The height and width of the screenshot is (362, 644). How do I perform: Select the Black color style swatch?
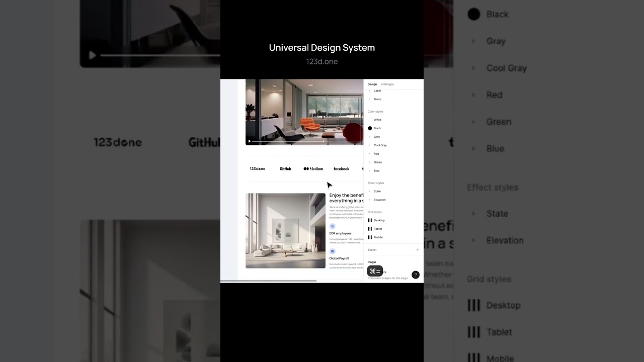point(370,128)
